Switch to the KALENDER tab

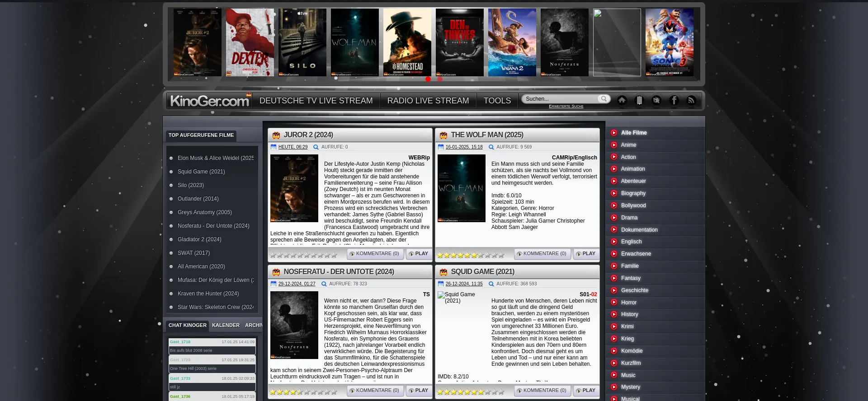(226, 325)
